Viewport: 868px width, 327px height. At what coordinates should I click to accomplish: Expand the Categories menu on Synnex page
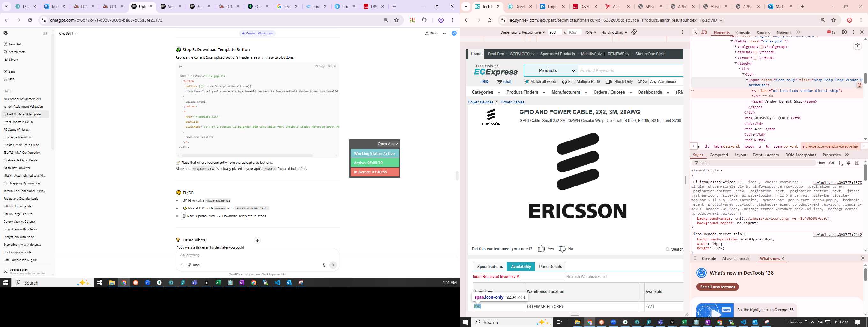(x=486, y=92)
